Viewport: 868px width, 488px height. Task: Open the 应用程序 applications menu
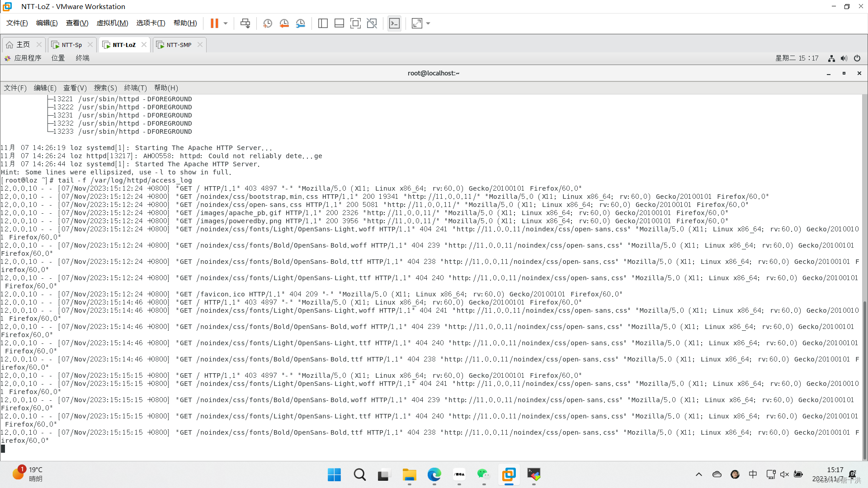pyautogui.click(x=27, y=58)
